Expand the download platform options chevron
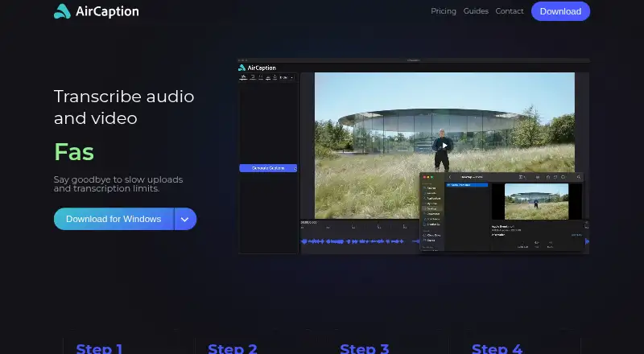Image resolution: width=644 pixels, height=354 pixels. click(185, 219)
